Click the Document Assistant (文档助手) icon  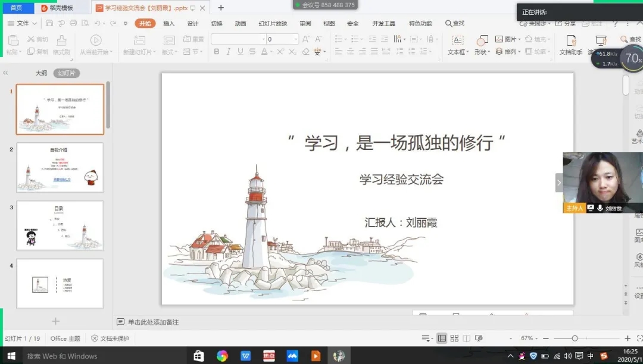click(570, 40)
